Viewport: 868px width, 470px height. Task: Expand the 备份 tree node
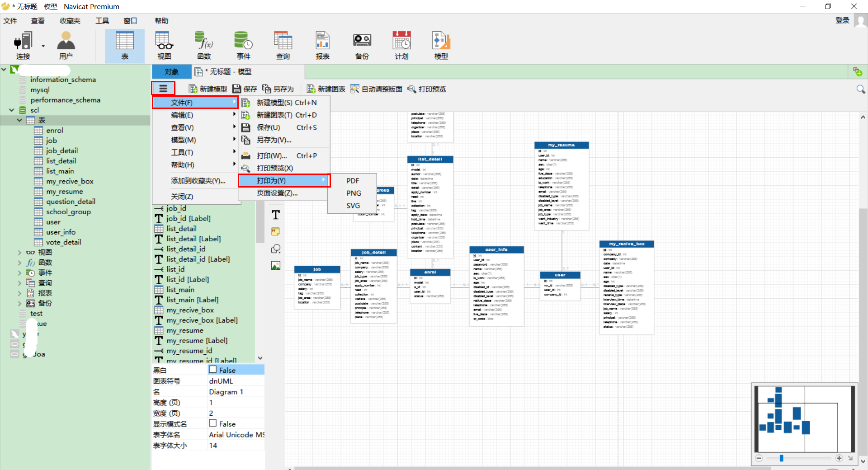click(19, 303)
